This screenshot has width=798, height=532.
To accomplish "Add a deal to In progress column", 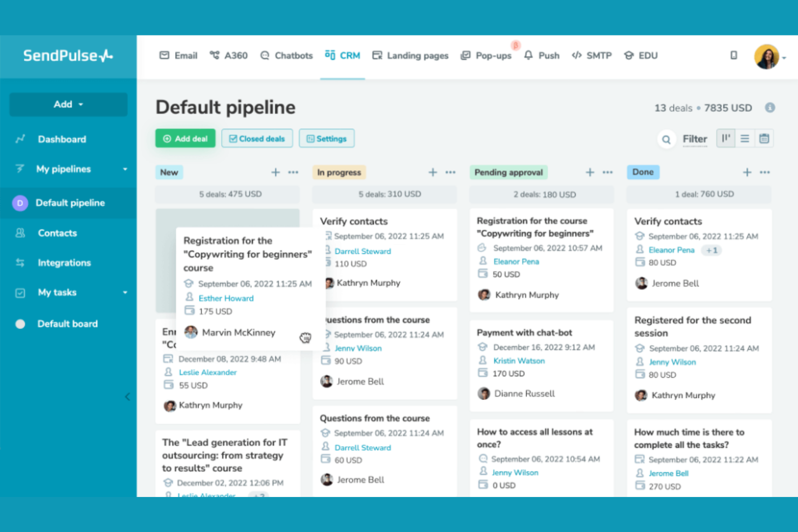I will tap(433, 172).
